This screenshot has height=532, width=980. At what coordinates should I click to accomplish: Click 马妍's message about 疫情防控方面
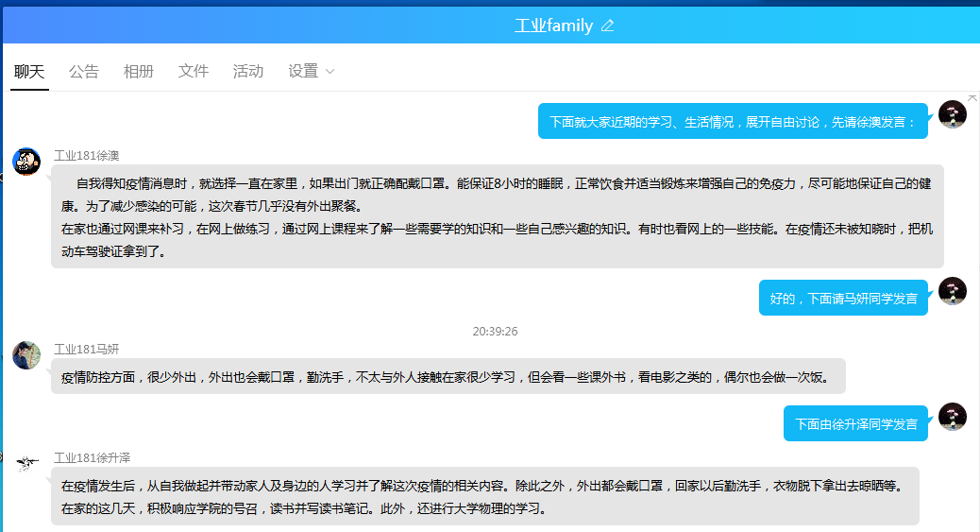click(x=448, y=376)
